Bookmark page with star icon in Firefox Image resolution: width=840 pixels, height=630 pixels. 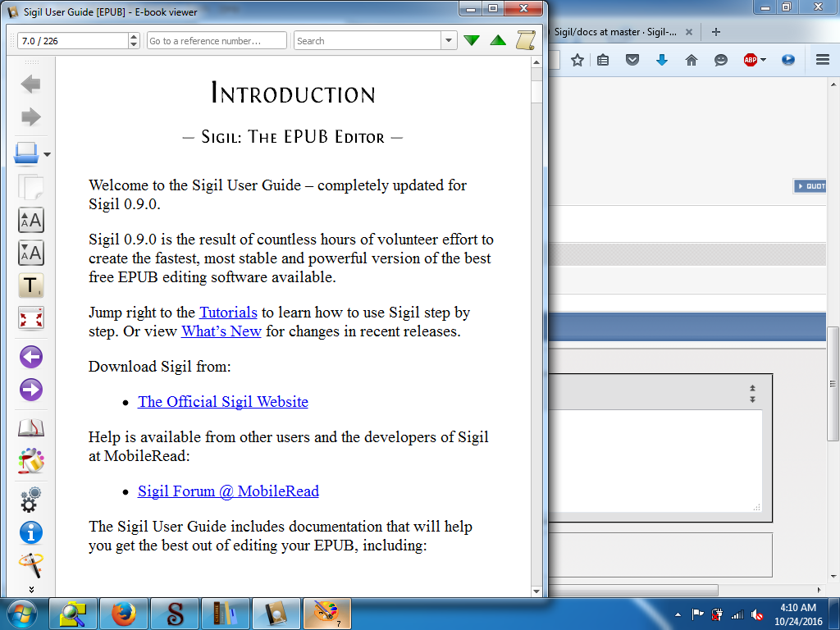[x=577, y=60]
